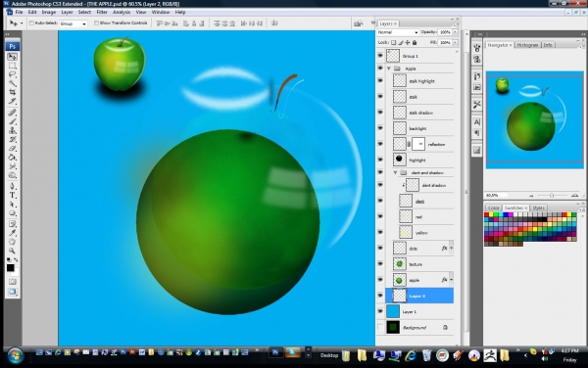This screenshot has width=588, height=368.
Task: Select the Pen tool
Action: tap(13, 186)
